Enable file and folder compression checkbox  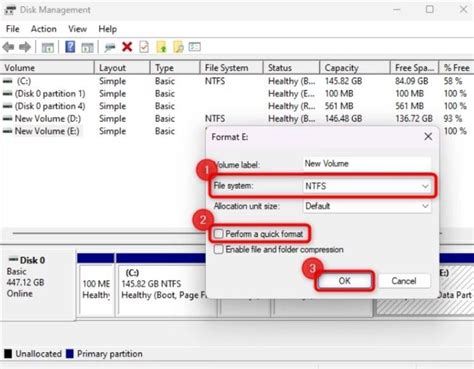coord(219,249)
